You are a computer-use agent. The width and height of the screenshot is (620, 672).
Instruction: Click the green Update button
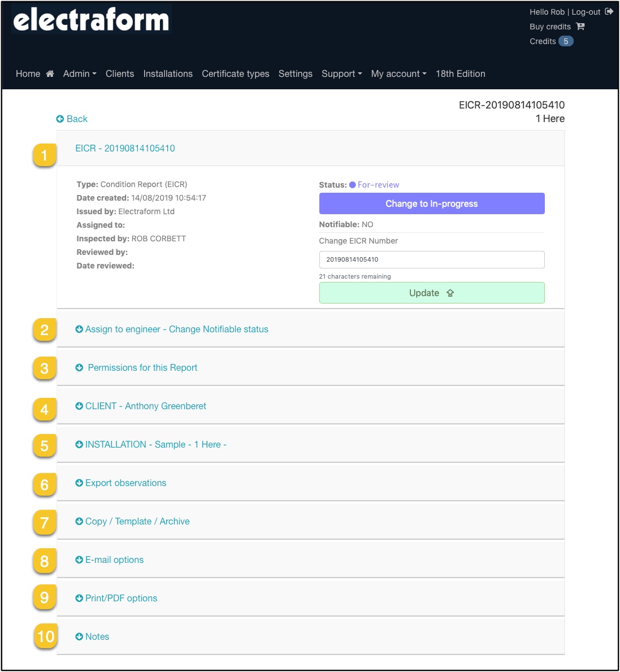point(432,293)
